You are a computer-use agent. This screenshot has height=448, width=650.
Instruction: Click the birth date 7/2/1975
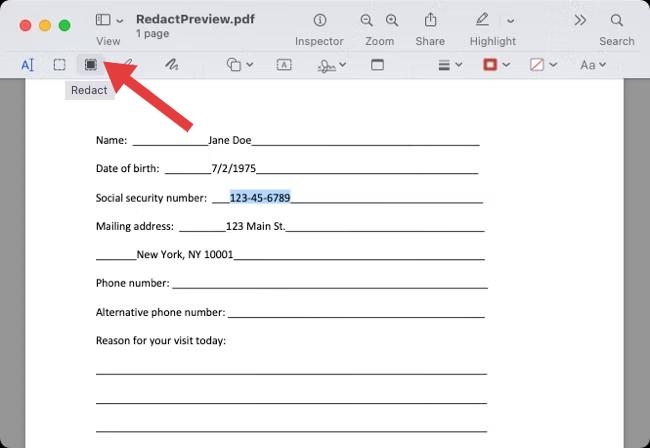pyautogui.click(x=234, y=168)
